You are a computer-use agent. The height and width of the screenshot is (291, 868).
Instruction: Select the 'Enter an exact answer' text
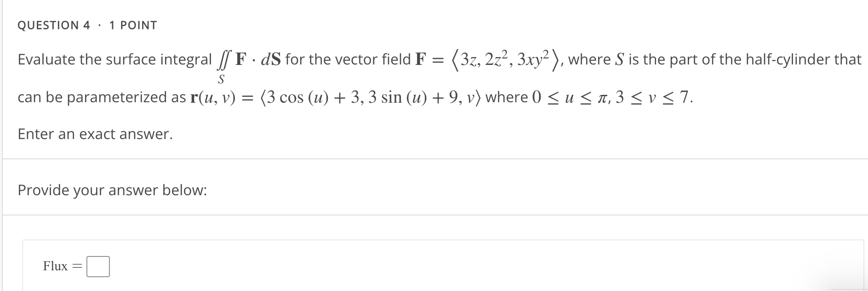pos(95,134)
